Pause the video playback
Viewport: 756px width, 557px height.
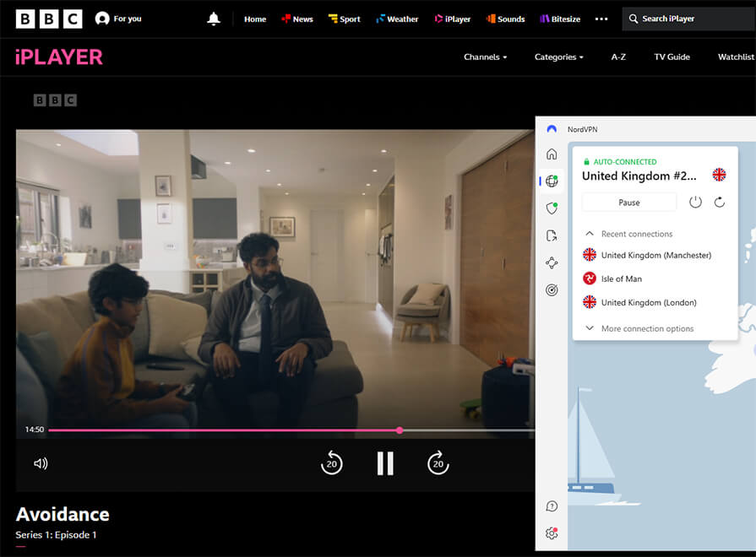point(385,463)
